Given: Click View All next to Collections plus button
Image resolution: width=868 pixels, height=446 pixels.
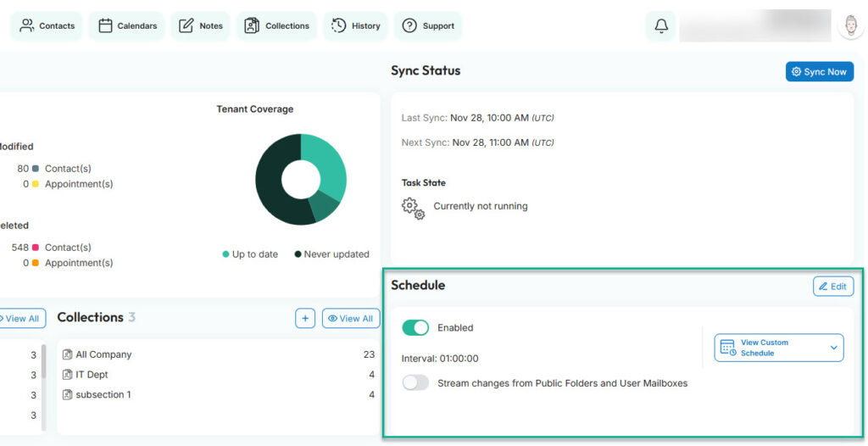Looking at the screenshot, I should [x=351, y=318].
